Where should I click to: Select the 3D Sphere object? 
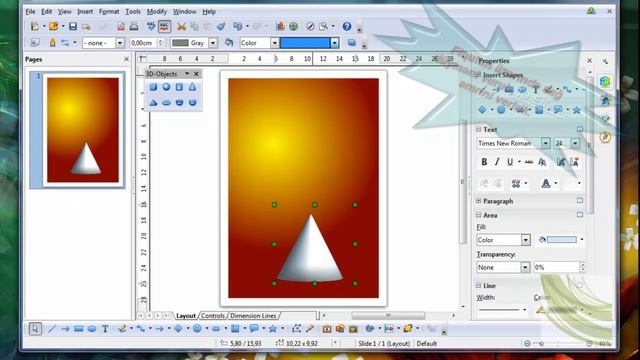(166, 87)
